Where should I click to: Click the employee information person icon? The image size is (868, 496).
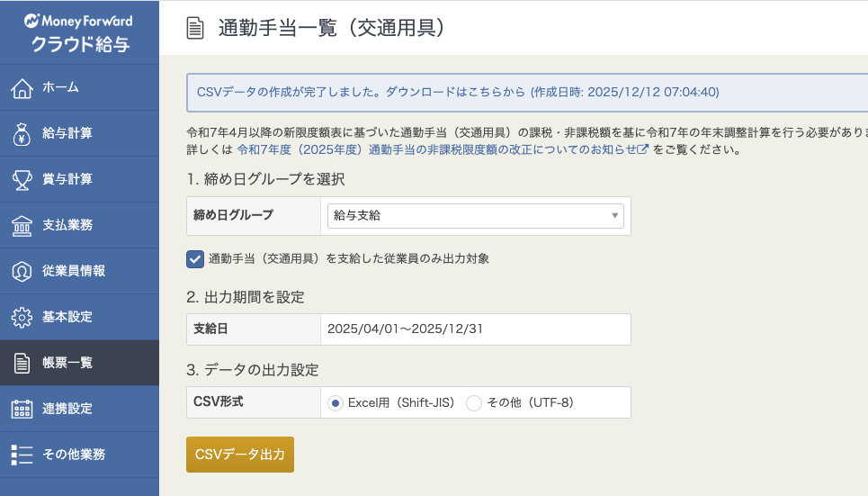22,271
